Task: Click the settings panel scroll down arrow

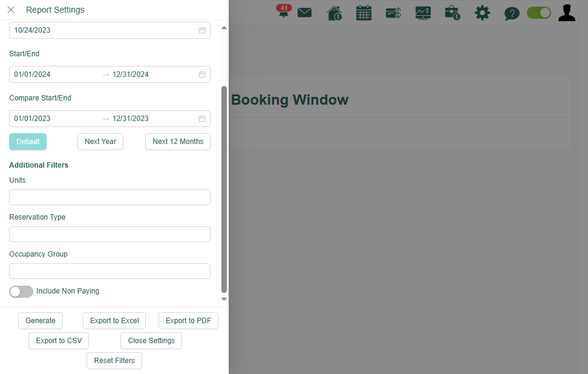Action: click(x=224, y=299)
